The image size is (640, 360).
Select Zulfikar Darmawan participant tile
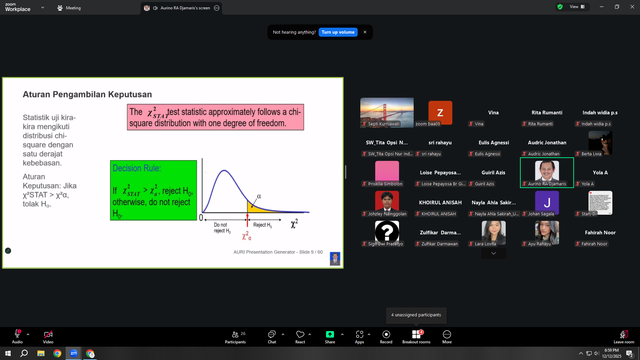tap(440, 233)
